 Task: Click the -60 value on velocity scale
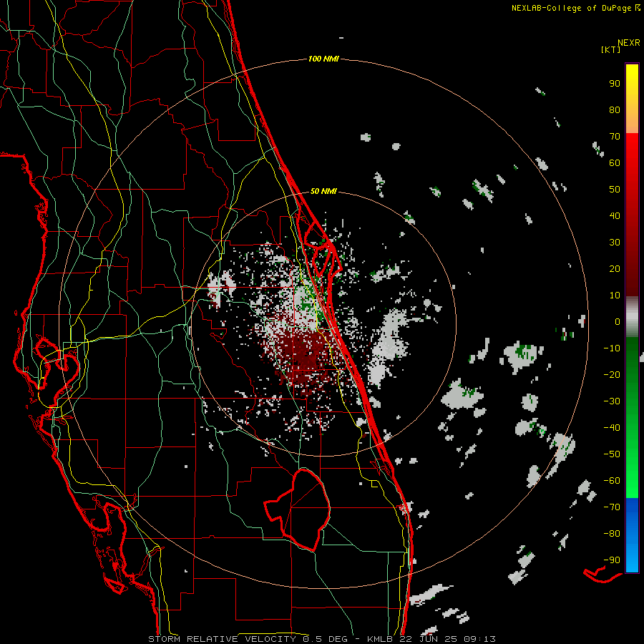(612, 481)
